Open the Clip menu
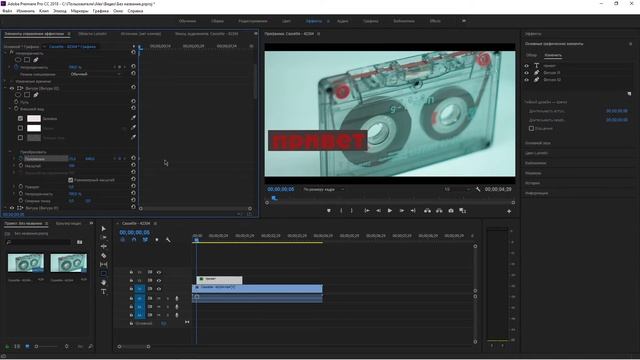 pos(44,11)
